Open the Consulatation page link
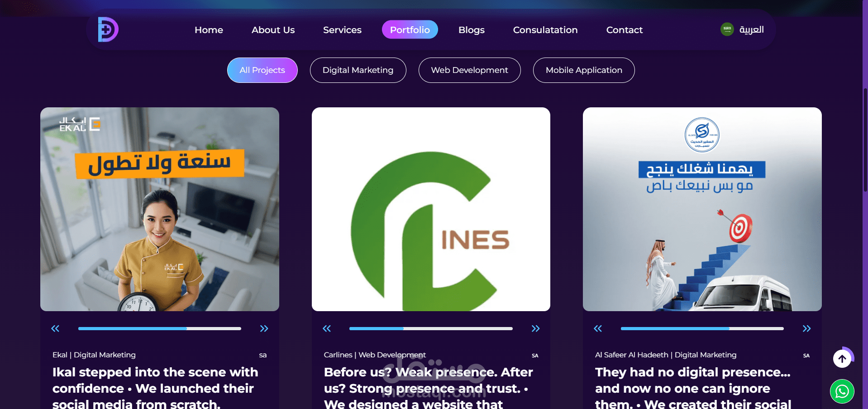 [x=545, y=30]
